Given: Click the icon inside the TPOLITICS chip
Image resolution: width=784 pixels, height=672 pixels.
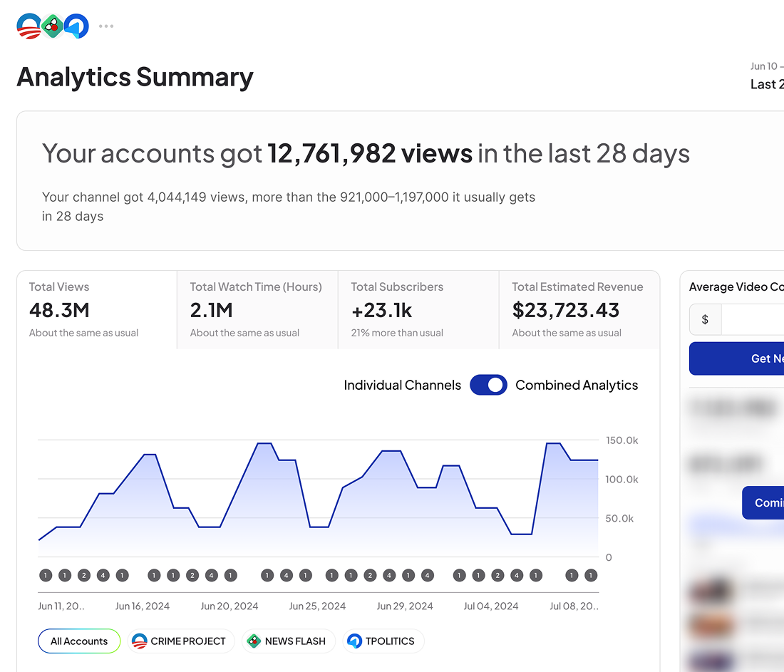Looking at the screenshot, I should click(x=354, y=641).
